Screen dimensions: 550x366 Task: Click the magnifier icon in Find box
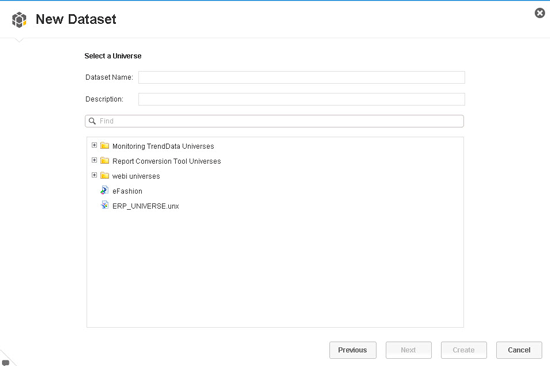(x=92, y=121)
